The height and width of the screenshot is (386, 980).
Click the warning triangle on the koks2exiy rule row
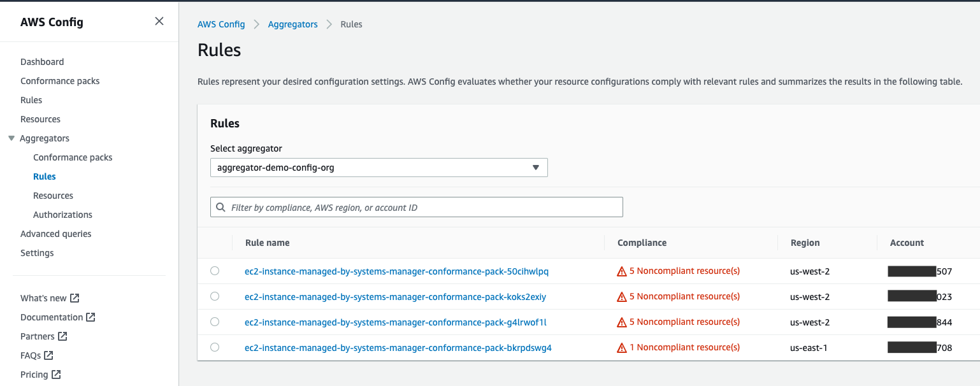621,296
